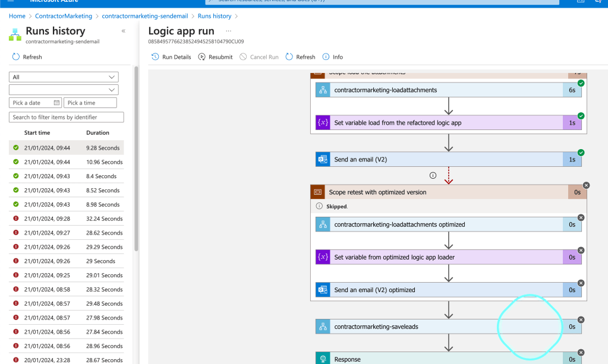Open the contractormarketing-loadattachments action

[448, 90]
